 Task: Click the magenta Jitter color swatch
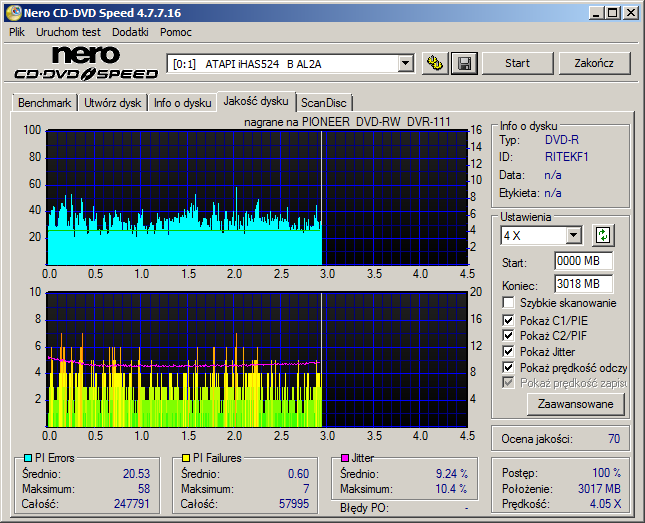coord(345,458)
